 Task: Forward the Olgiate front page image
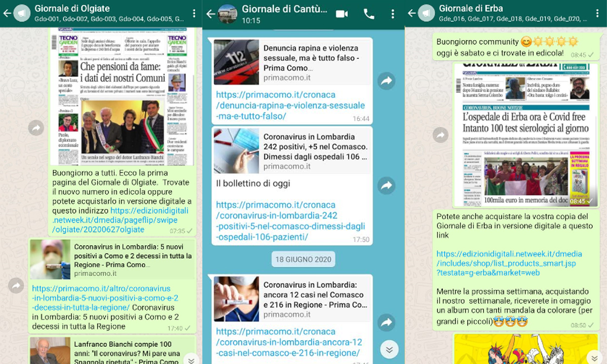(x=36, y=128)
